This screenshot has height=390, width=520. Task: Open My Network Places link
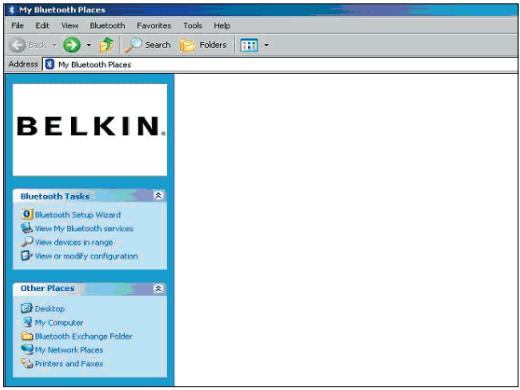click(69, 350)
